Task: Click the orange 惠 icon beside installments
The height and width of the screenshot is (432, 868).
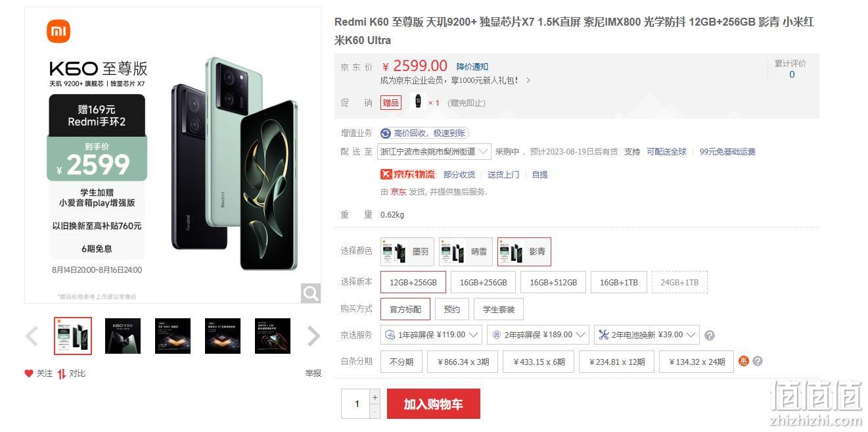Action: (744, 361)
